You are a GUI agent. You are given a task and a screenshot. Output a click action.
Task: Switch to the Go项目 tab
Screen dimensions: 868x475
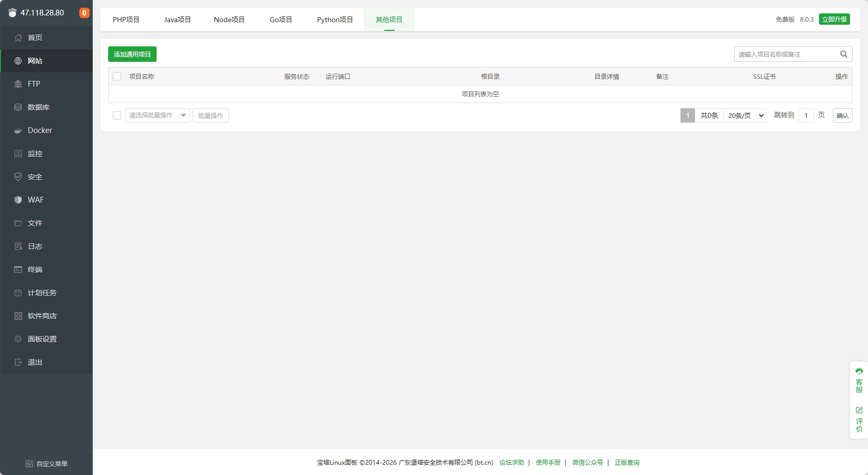click(x=281, y=20)
